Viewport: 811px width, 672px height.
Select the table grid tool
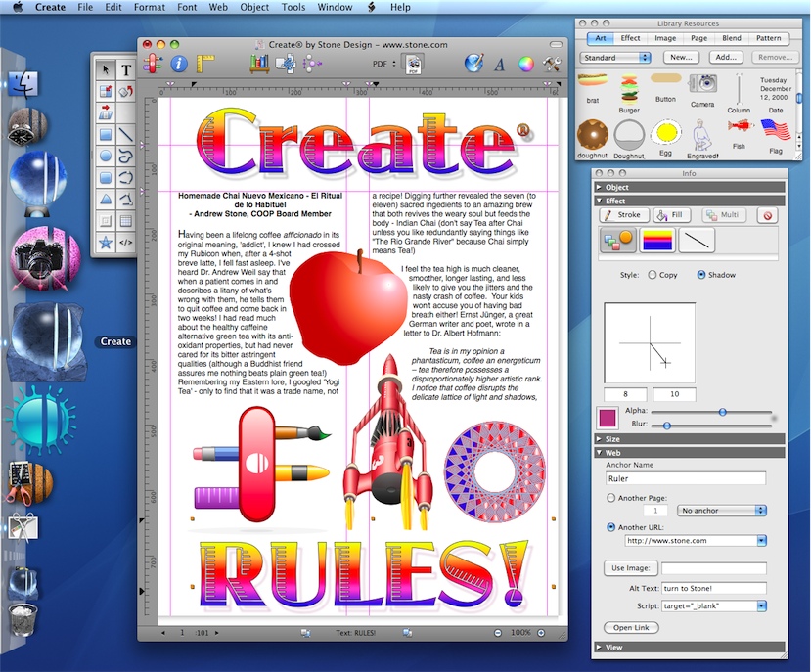125,221
